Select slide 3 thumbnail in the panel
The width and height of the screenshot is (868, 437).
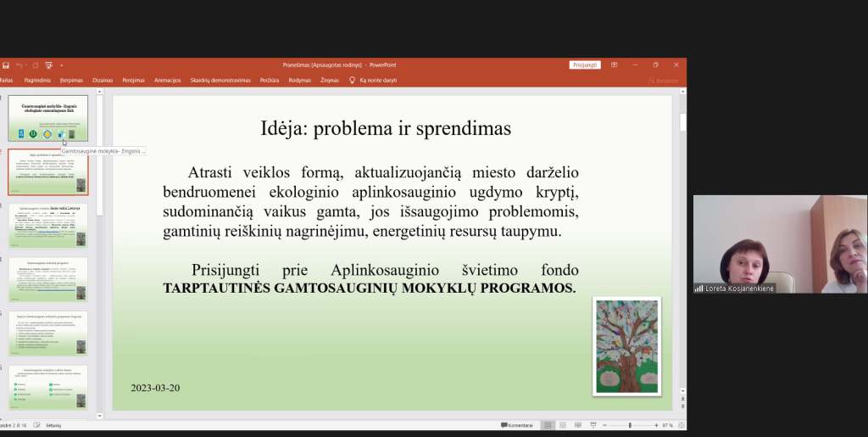pyautogui.click(x=47, y=226)
